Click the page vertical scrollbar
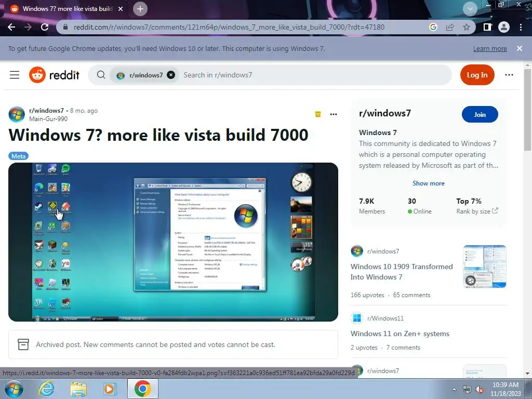532x399 pixels. point(528,110)
